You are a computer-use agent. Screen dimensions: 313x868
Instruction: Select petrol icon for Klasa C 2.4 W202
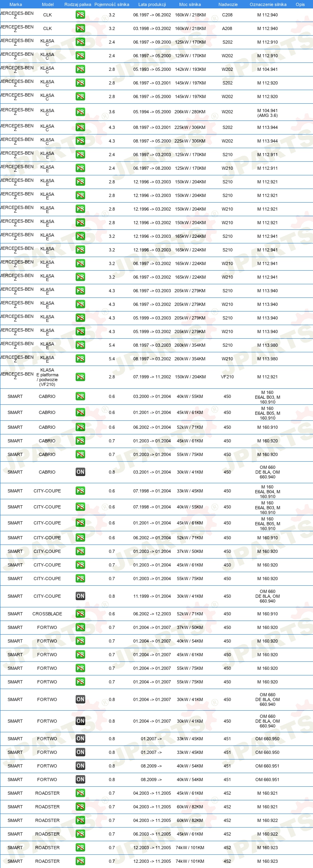coord(80,56)
